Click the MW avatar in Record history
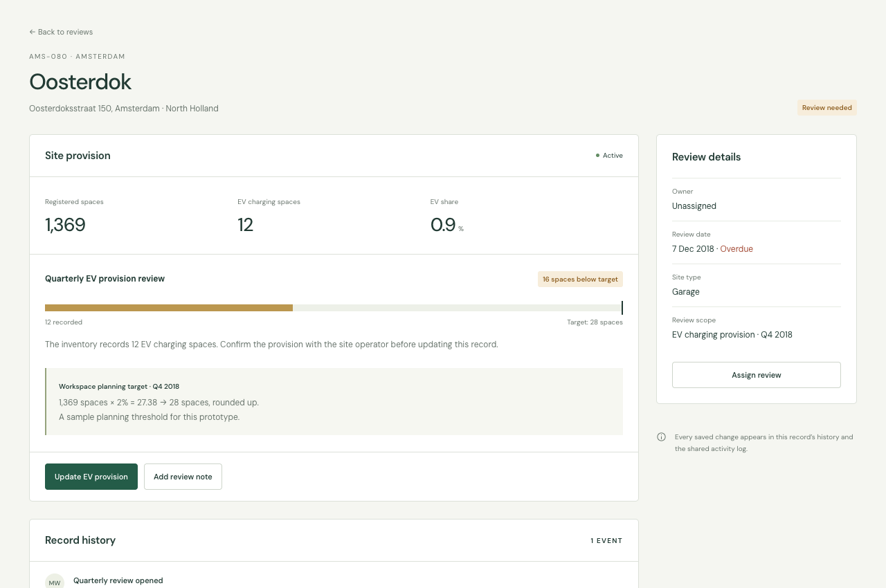The height and width of the screenshot is (588, 886). [x=55, y=582]
